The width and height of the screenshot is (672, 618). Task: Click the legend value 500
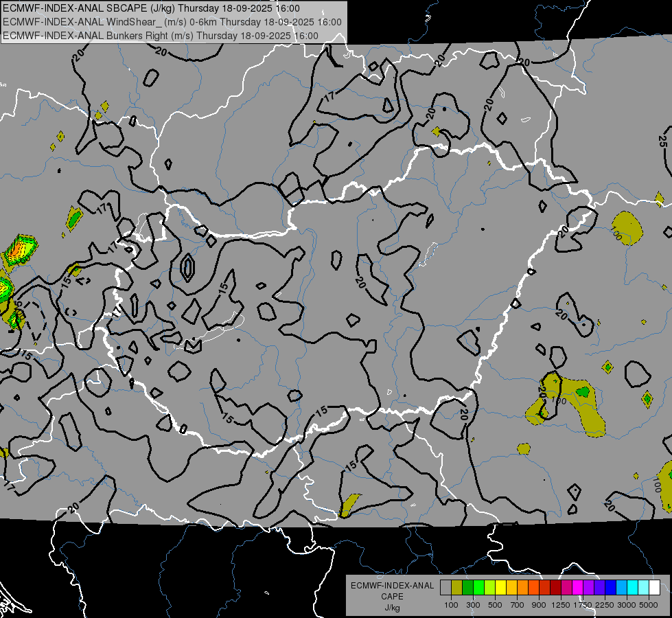[x=495, y=605]
